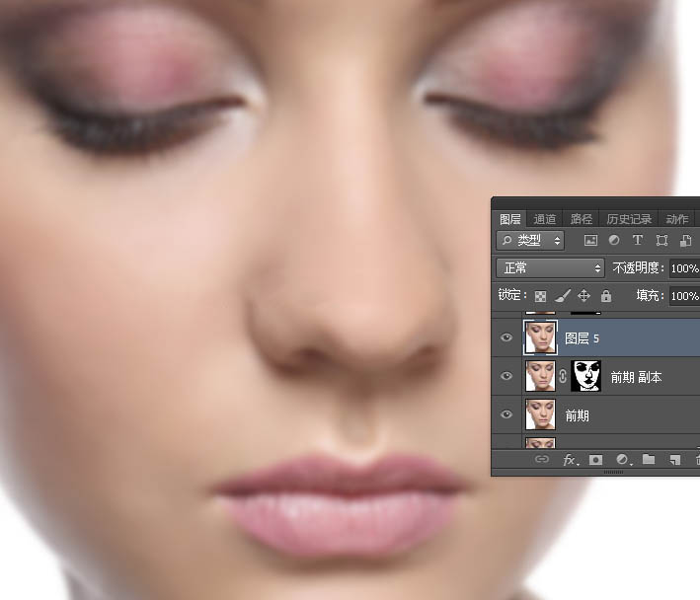Click the 前期 layer name
700x600 pixels.
pyautogui.click(x=578, y=415)
